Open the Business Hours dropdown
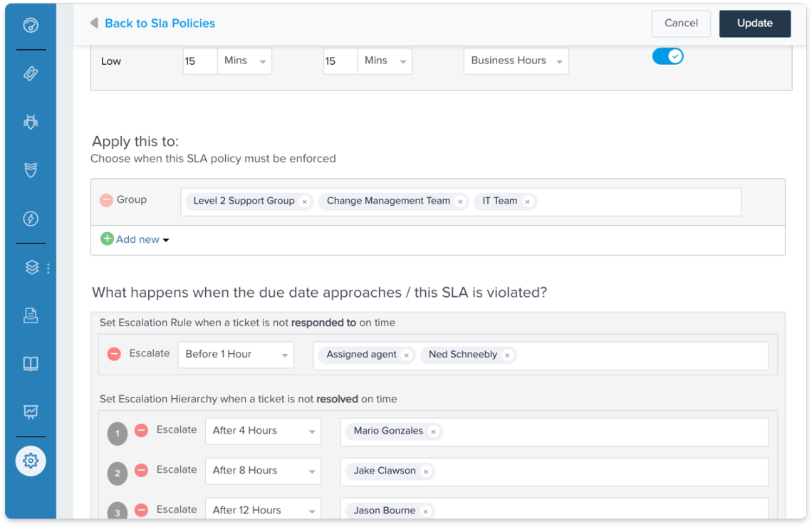The width and height of the screenshot is (812, 527). click(516, 61)
